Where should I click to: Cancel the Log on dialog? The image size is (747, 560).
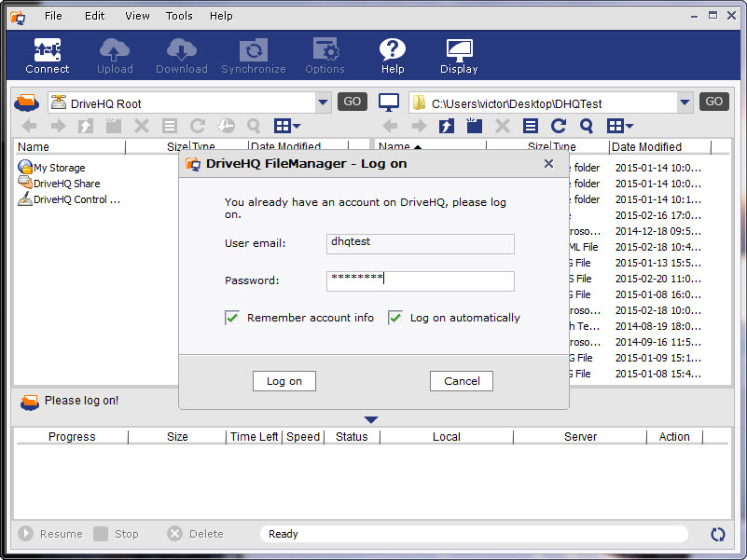(x=462, y=381)
